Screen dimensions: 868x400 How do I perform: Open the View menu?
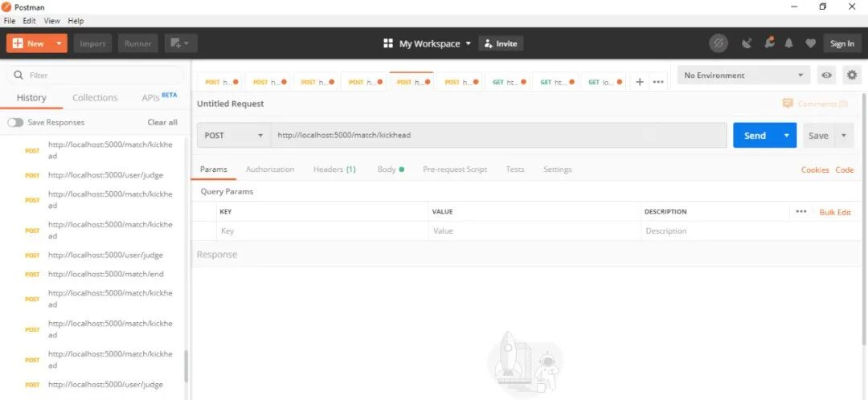click(x=52, y=20)
